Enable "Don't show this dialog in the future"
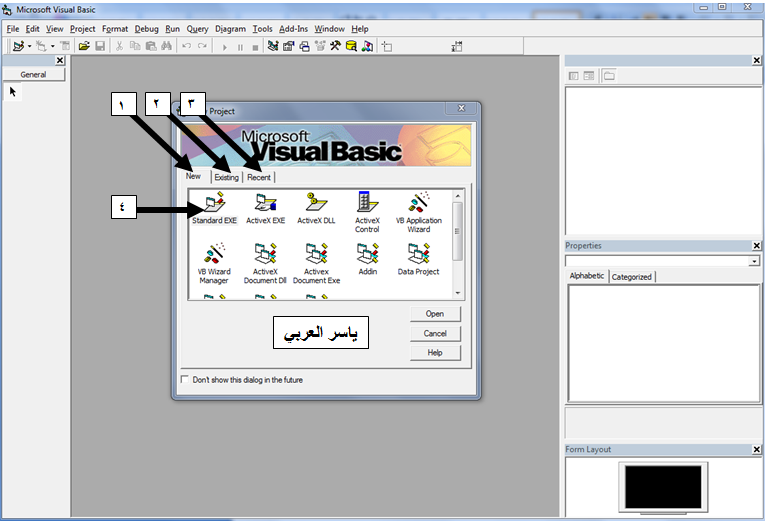Image resolution: width=768 pixels, height=523 pixels. pos(185,380)
